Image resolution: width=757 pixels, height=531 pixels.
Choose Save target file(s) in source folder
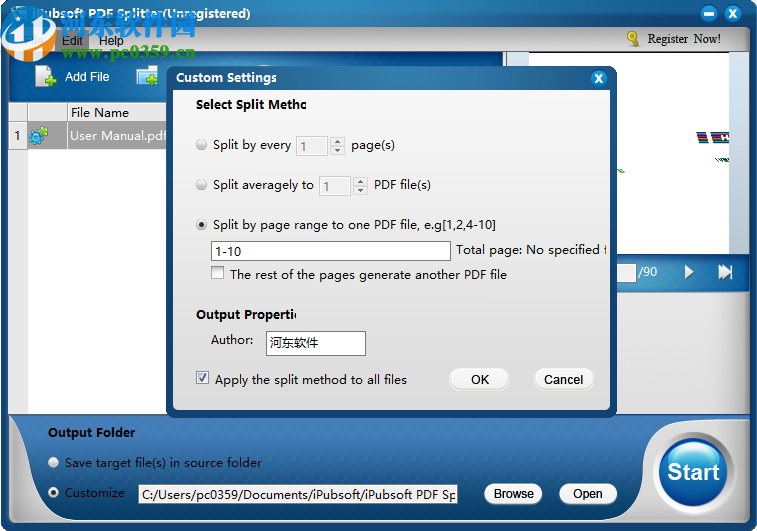pyautogui.click(x=54, y=462)
